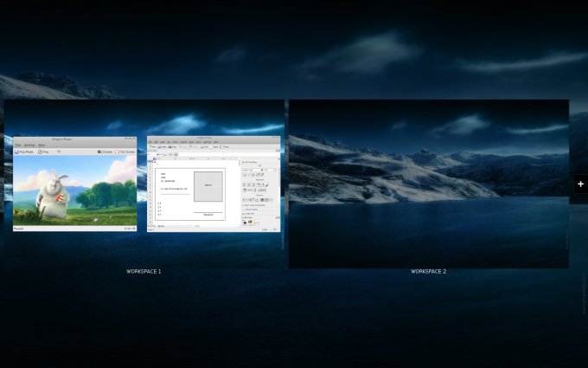Open Play menu in Dragon Player
The height and width of the screenshot is (368, 588).
click(18, 145)
